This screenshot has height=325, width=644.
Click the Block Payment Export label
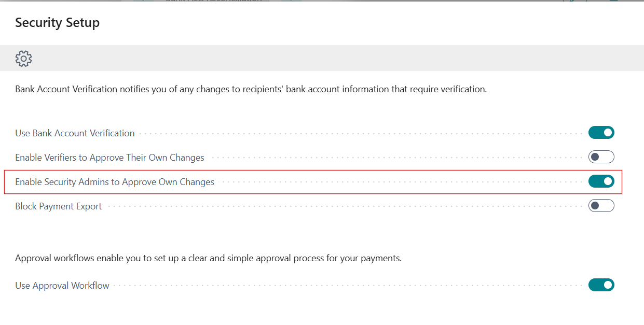[x=59, y=206]
